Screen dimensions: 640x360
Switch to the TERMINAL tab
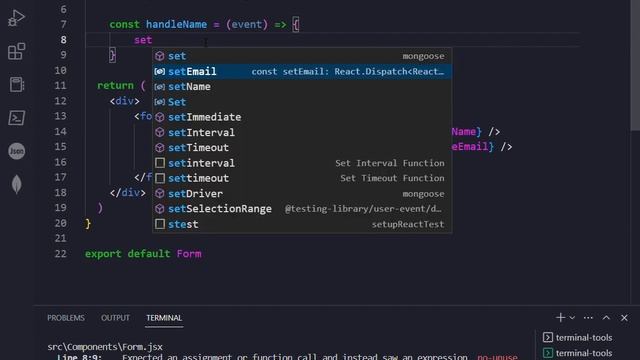coord(164,318)
